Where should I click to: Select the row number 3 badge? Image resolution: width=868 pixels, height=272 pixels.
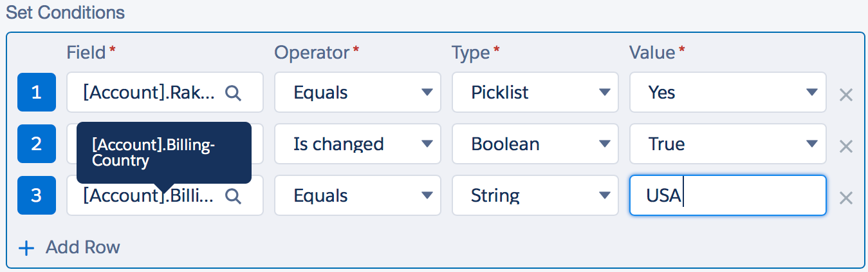pyautogui.click(x=36, y=195)
